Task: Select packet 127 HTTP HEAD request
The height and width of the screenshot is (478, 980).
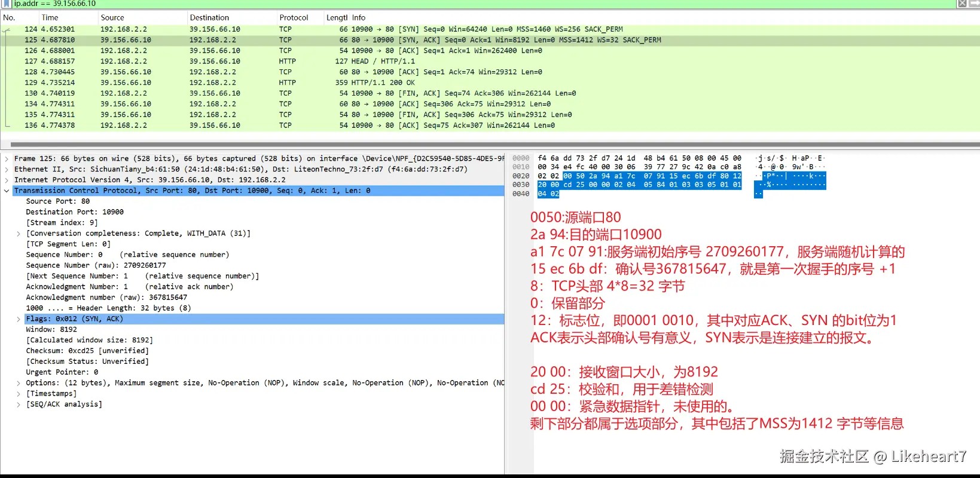Action: [490, 62]
